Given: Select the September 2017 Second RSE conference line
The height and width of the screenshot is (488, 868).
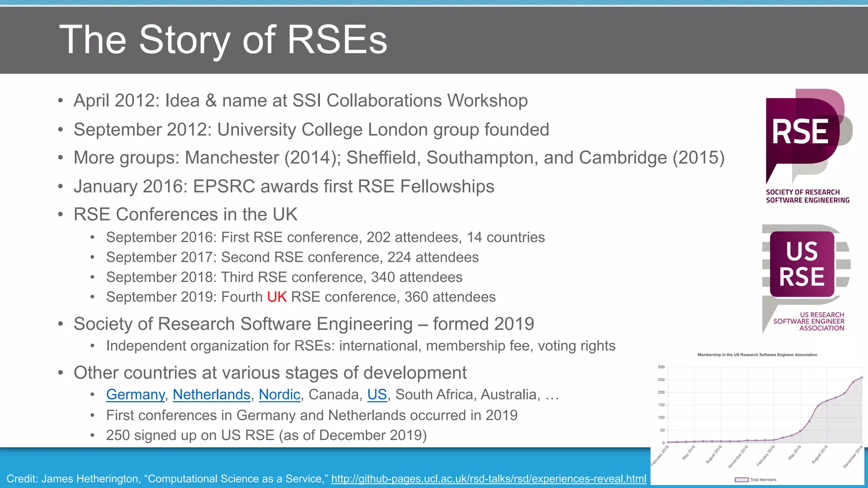Looking at the screenshot, I should [292, 257].
